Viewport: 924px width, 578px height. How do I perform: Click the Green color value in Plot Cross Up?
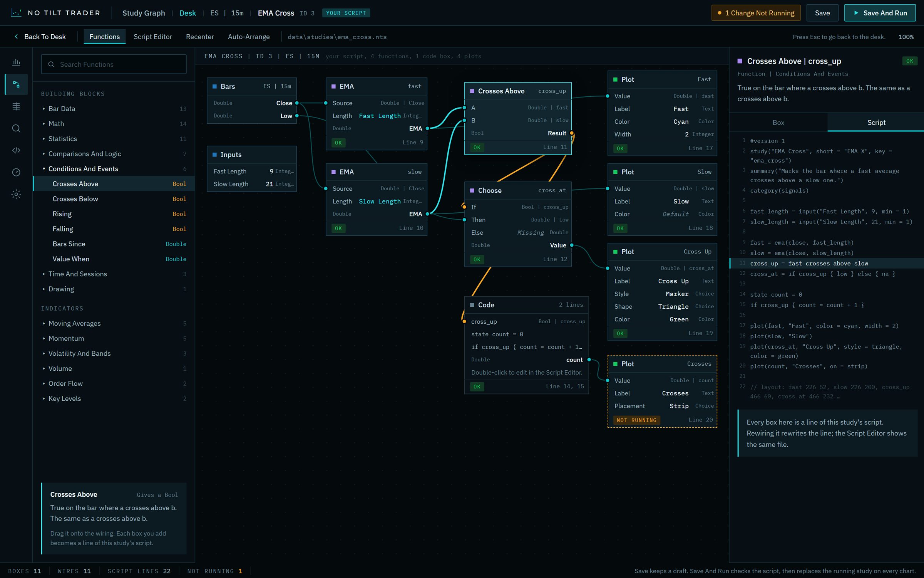pos(679,319)
